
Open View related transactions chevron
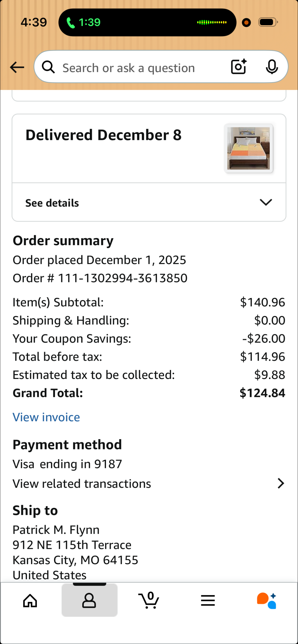(x=281, y=484)
